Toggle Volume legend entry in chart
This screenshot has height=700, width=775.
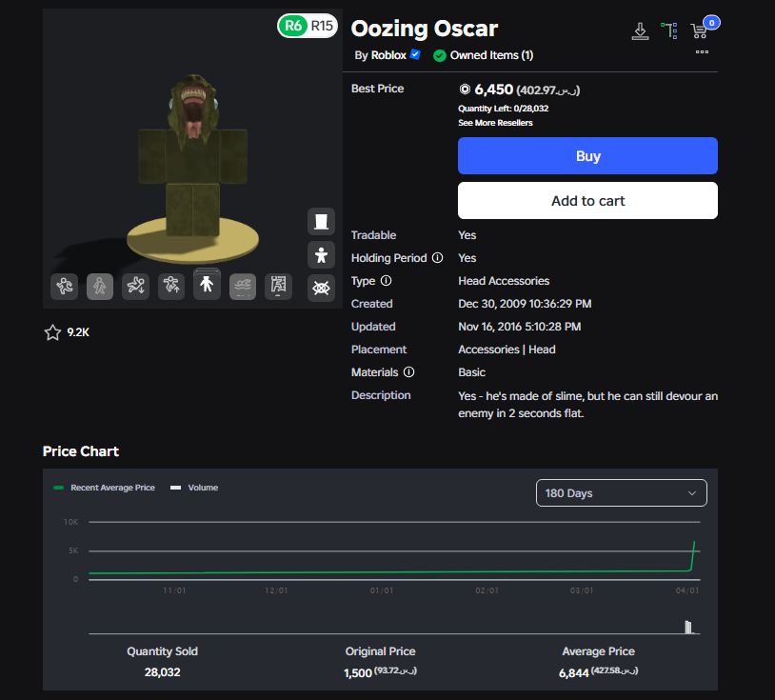pos(194,488)
